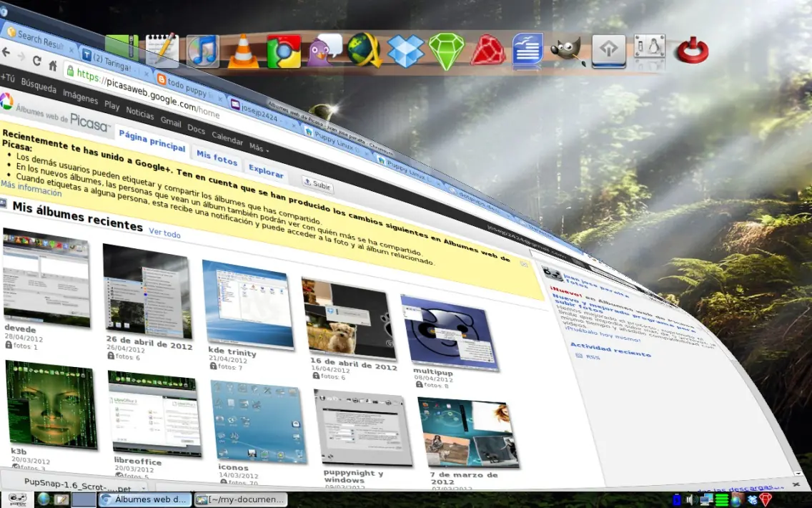Click the red power shutdown dock icon

693,52
